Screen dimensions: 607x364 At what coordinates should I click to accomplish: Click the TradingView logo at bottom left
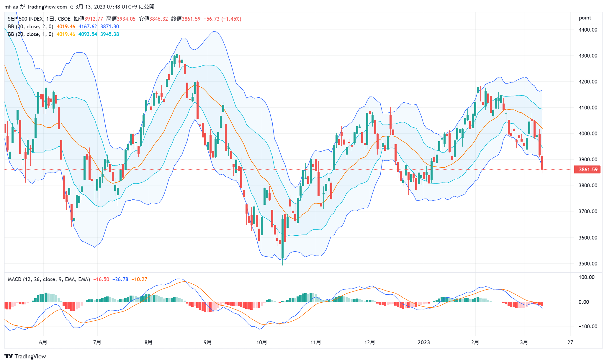(x=25, y=356)
